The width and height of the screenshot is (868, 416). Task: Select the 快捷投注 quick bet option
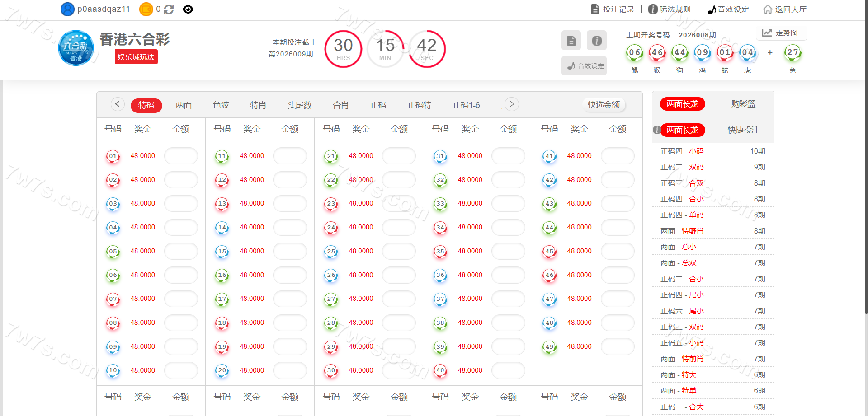click(x=743, y=130)
